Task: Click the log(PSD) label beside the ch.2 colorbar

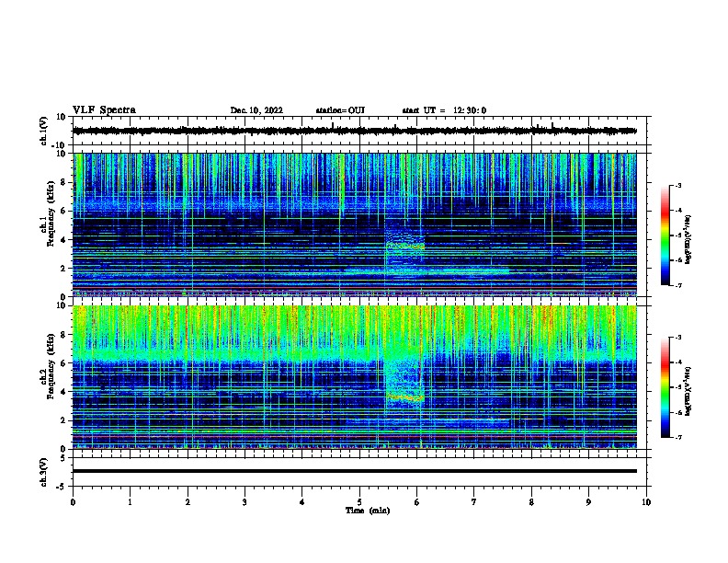Action: 688,392
